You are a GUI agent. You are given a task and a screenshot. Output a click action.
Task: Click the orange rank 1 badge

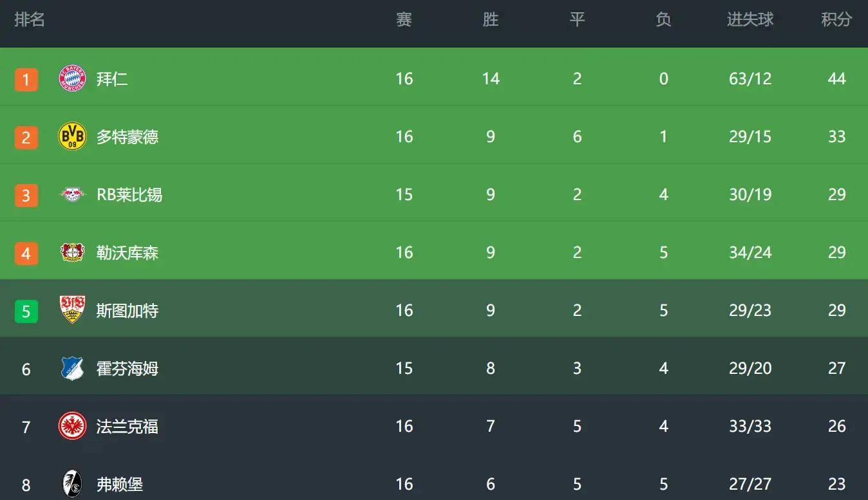[26, 80]
